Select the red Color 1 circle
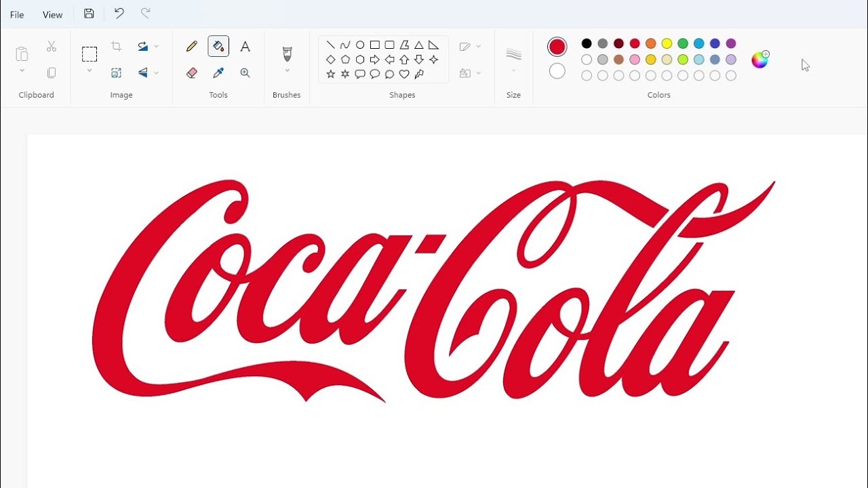The image size is (868, 488). [557, 47]
